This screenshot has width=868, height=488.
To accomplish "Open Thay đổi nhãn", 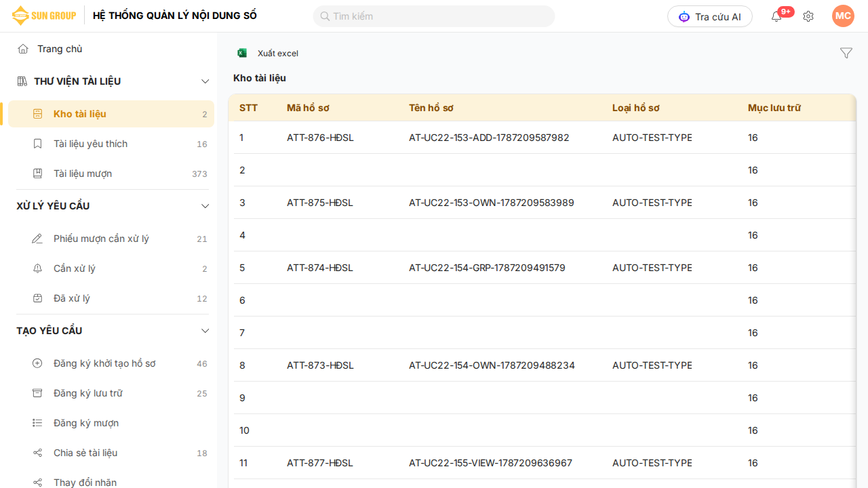I will click(x=111, y=480).
